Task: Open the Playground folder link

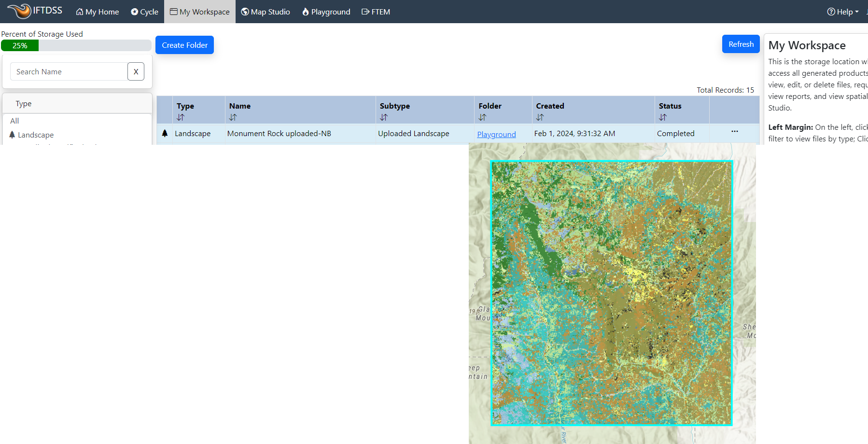Action: tap(496, 134)
